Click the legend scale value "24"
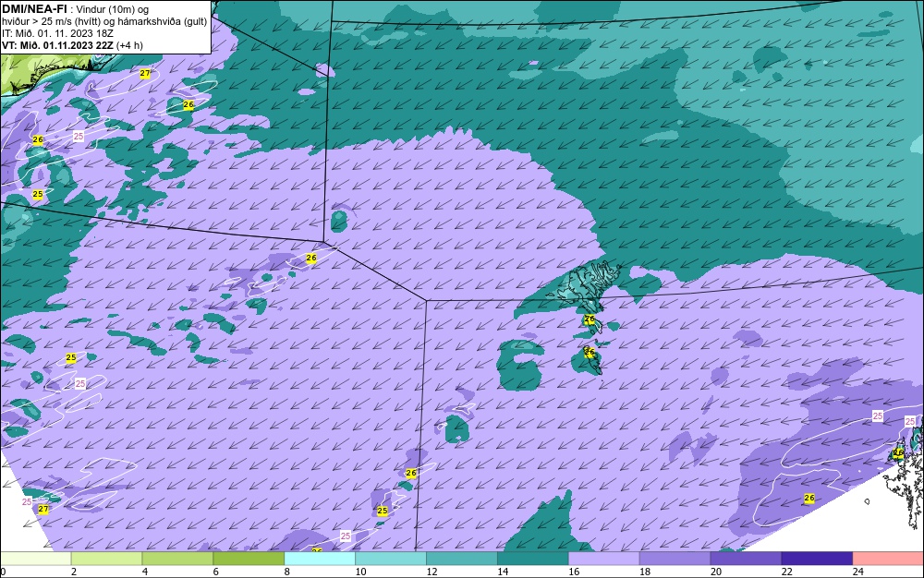Image resolution: width=924 pixels, height=578 pixels. point(858,572)
